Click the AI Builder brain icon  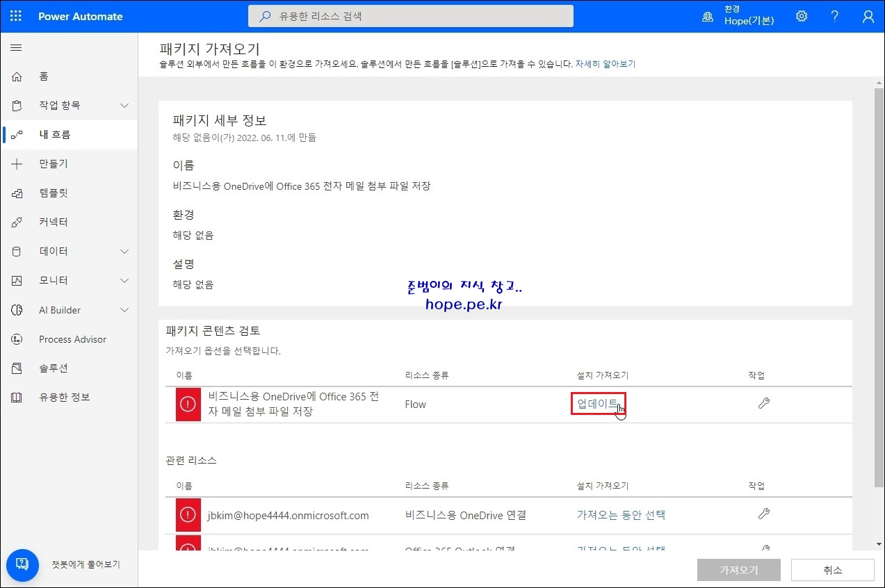tap(17, 310)
